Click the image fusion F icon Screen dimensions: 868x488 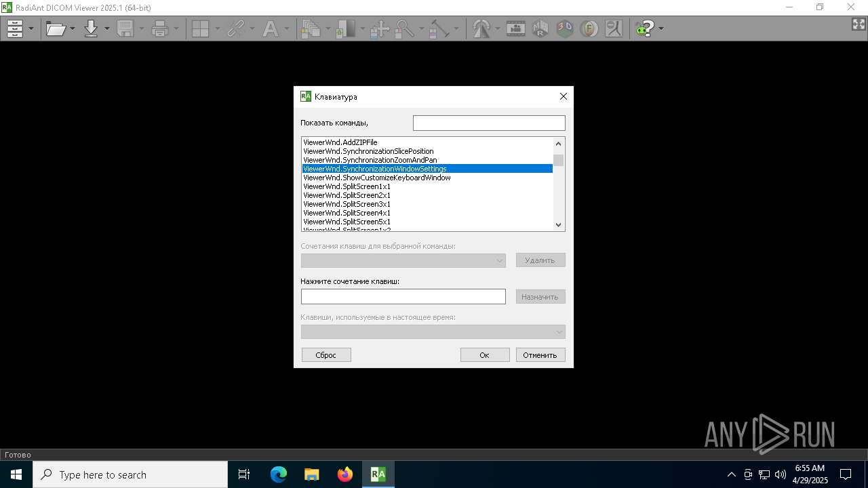pyautogui.click(x=589, y=28)
